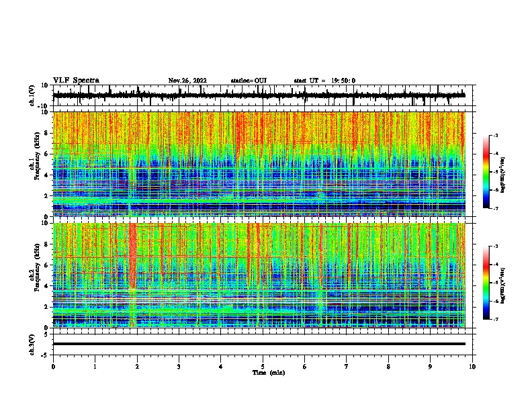Click the '9' tick on time axis
Image resolution: width=532 pixels, height=411 pixels.
[x=430, y=367]
